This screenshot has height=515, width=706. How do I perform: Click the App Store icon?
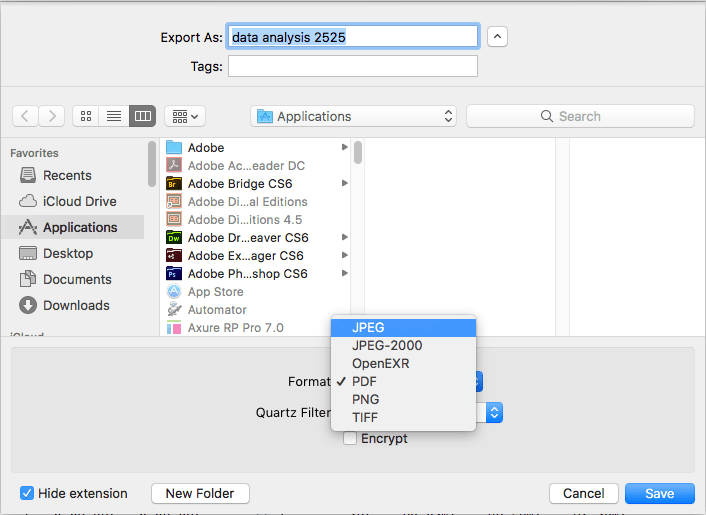pos(174,291)
